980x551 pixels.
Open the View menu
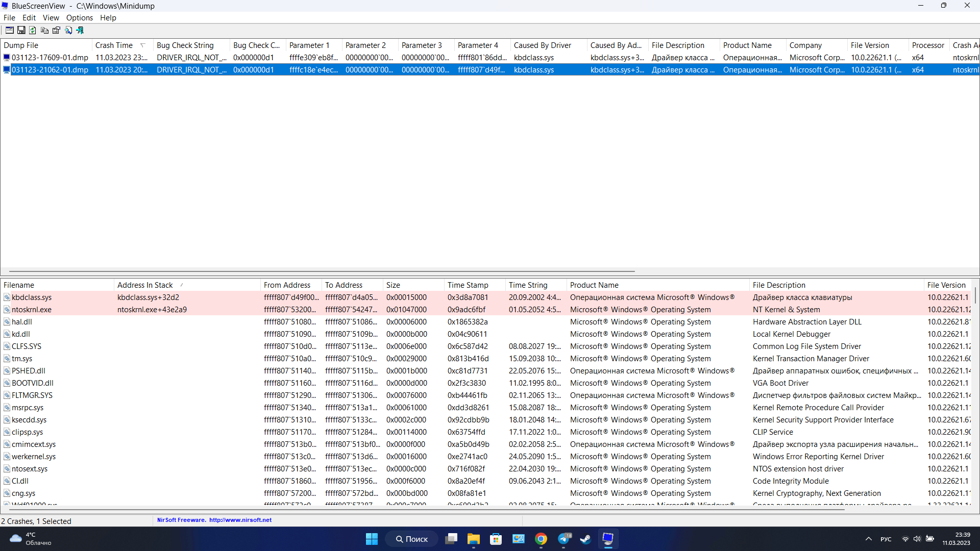(x=51, y=18)
